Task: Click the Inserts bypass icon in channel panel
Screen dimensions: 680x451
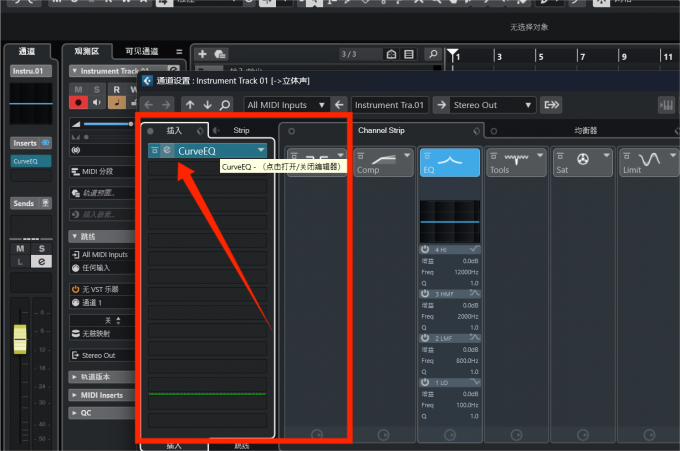Action: pyautogui.click(x=46, y=143)
